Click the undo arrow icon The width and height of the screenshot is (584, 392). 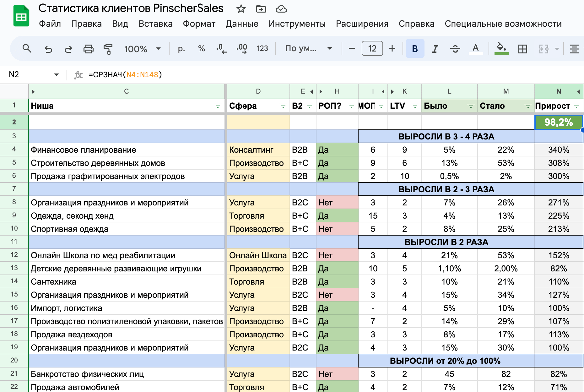click(x=48, y=49)
